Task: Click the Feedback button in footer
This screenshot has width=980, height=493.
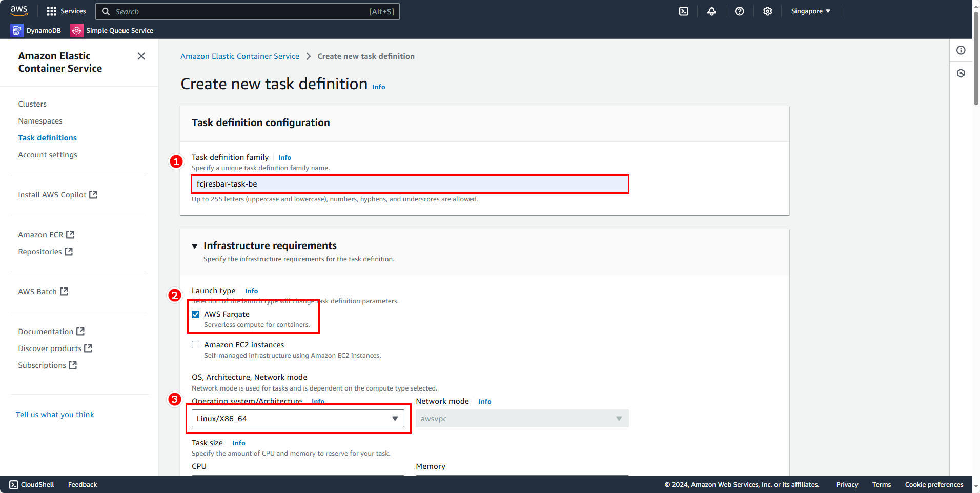Action: 83,485
